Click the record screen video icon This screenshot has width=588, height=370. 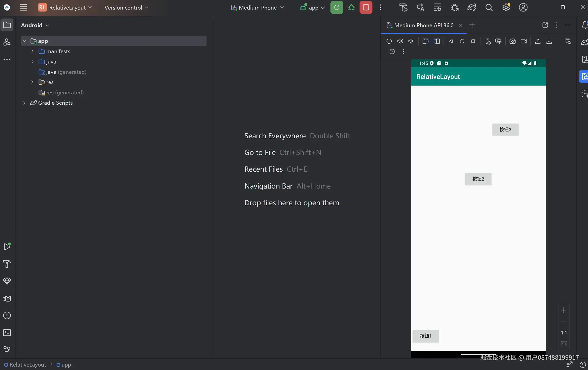coord(524,41)
